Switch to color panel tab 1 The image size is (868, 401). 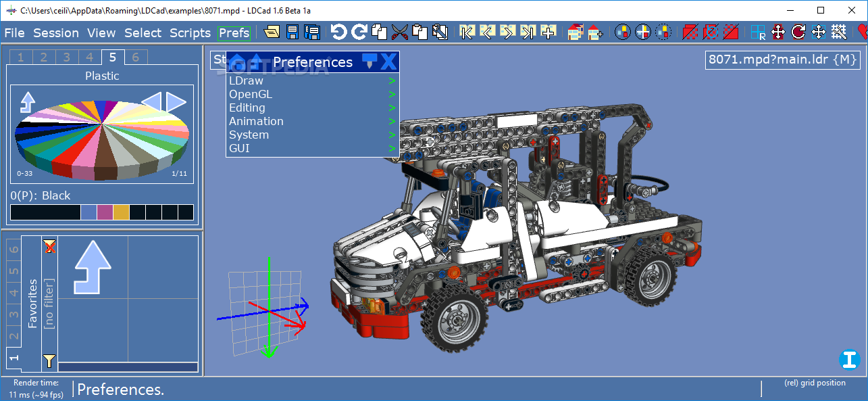[x=20, y=57]
